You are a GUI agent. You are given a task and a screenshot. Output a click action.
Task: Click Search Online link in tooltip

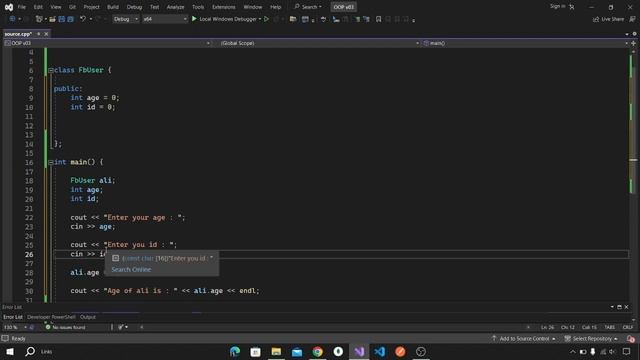pos(131,269)
